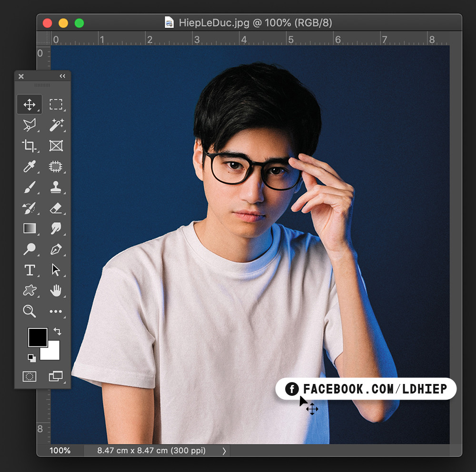Screen dimensions: 476x472
Task: Open the Change Screen Mode options
Action: coord(56,376)
